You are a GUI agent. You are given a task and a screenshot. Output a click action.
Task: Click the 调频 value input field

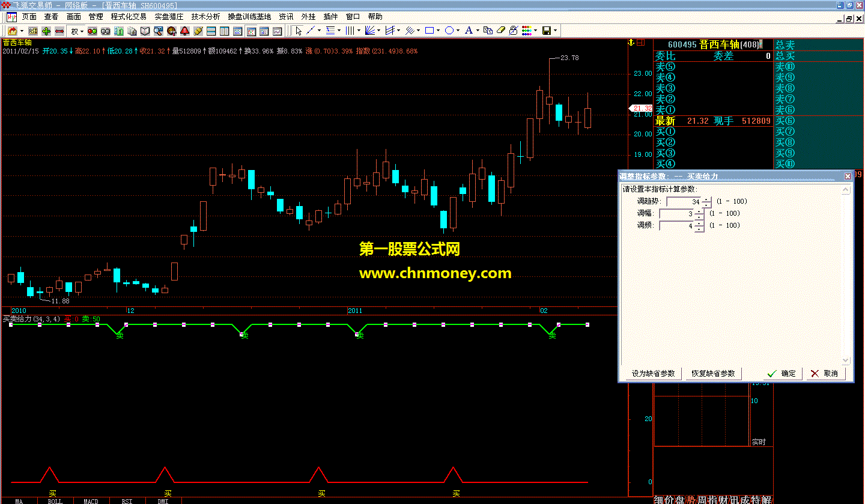click(x=676, y=226)
